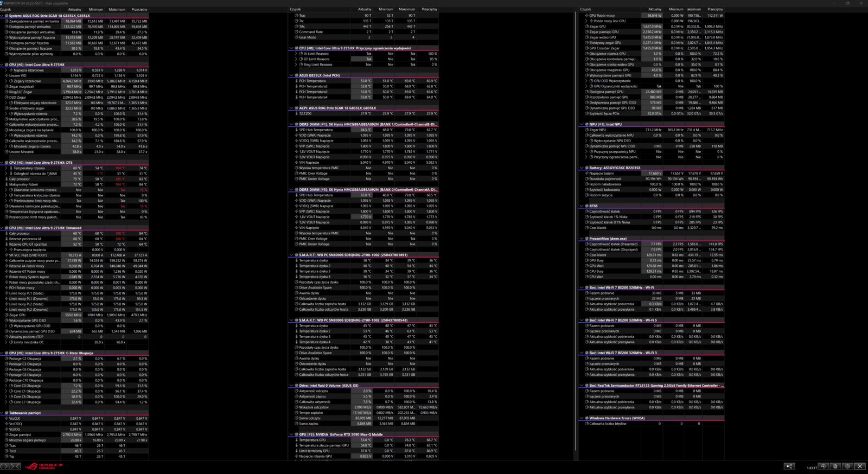Select the Zegar GPU row in right panel

tap(597, 27)
